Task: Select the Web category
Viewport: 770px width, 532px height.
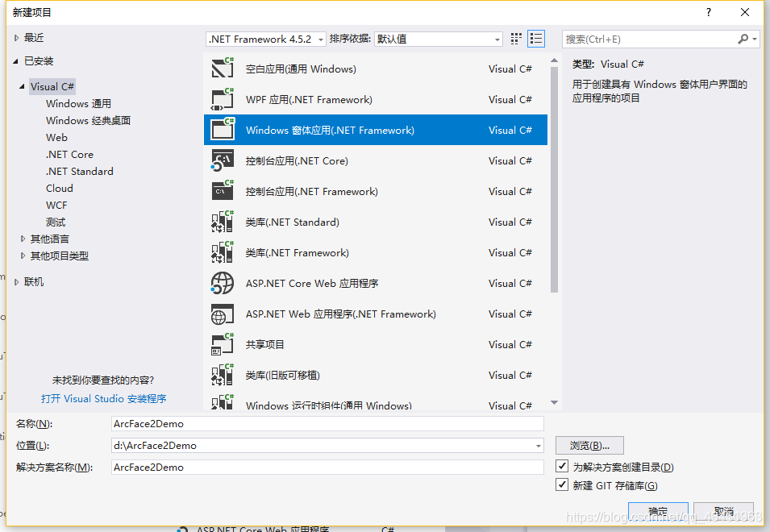Action: pos(56,137)
